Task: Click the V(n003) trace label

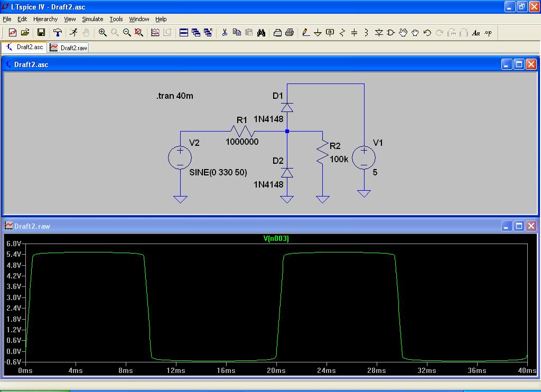Action: tap(276, 238)
